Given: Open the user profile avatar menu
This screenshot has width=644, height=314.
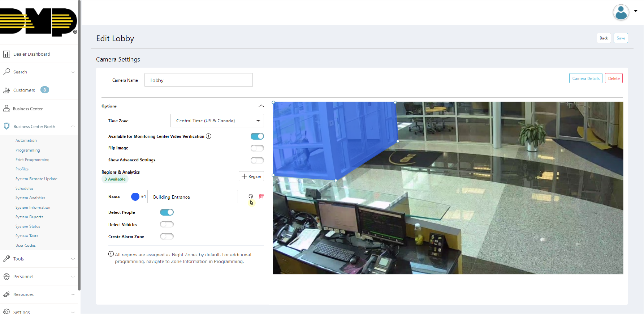Looking at the screenshot, I should pos(621,12).
